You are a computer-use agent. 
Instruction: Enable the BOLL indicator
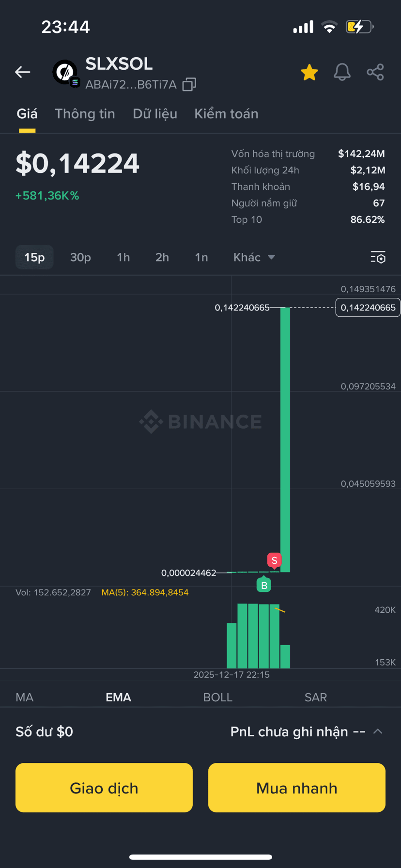click(x=218, y=697)
